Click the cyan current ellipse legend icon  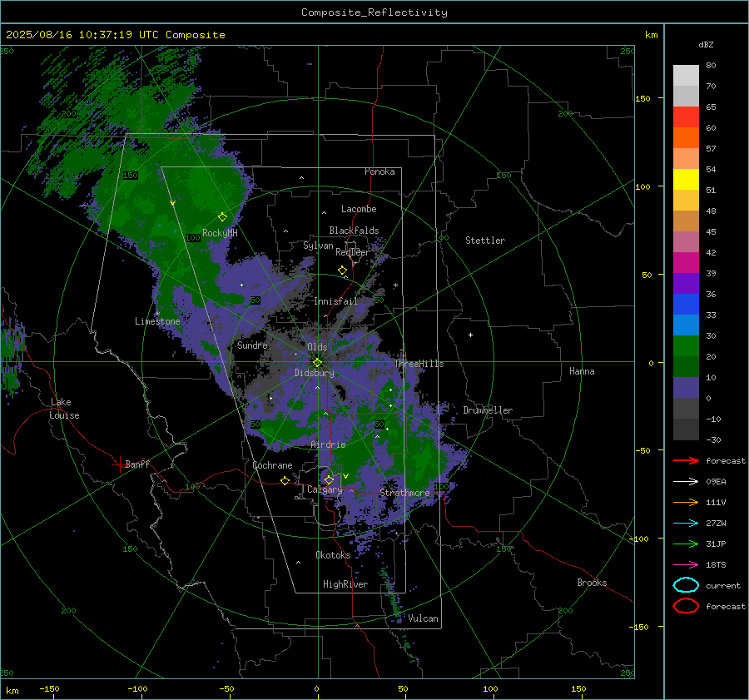686,585
